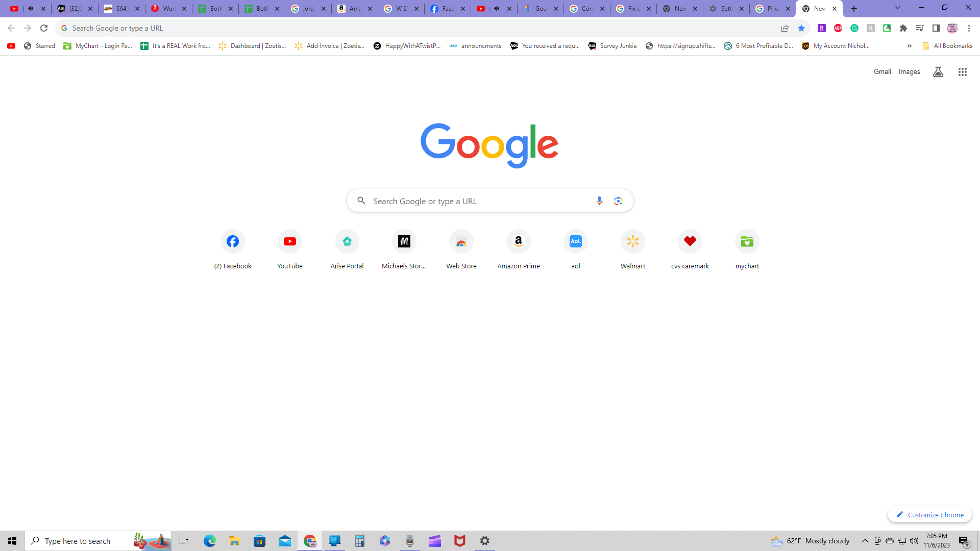The height and width of the screenshot is (551, 980).
Task: Open the 6 Most Profitable bookmark
Action: pyautogui.click(x=758, y=46)
